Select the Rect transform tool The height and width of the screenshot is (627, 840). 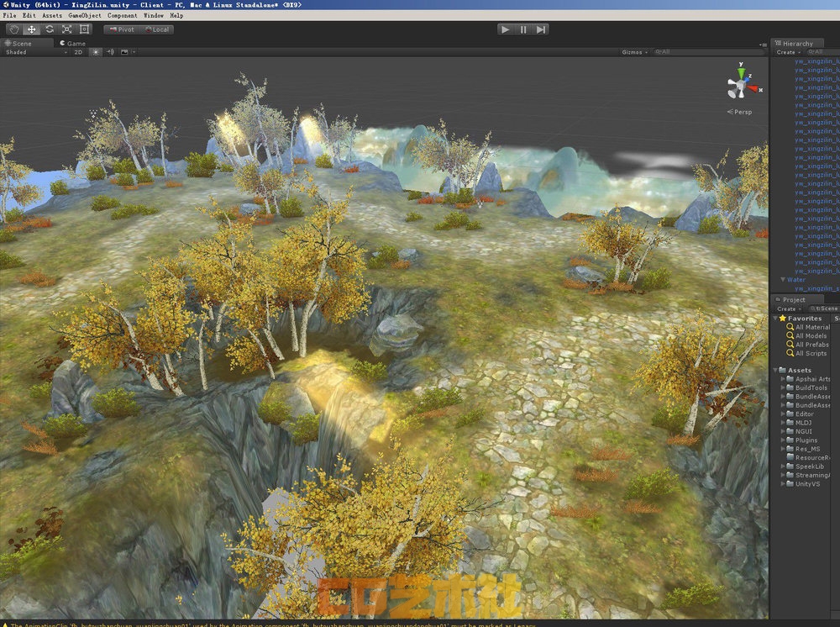pos(84,29)
